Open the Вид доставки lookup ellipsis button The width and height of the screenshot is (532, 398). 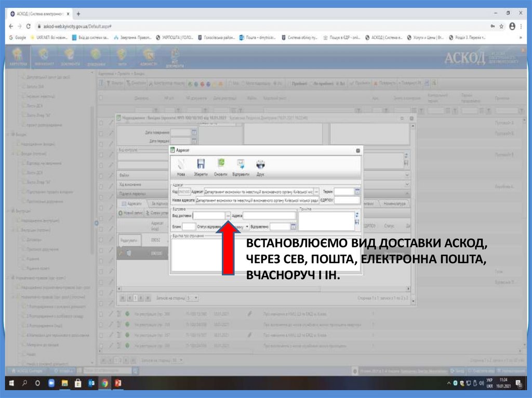pyautogui.click(x=228, y=215)
